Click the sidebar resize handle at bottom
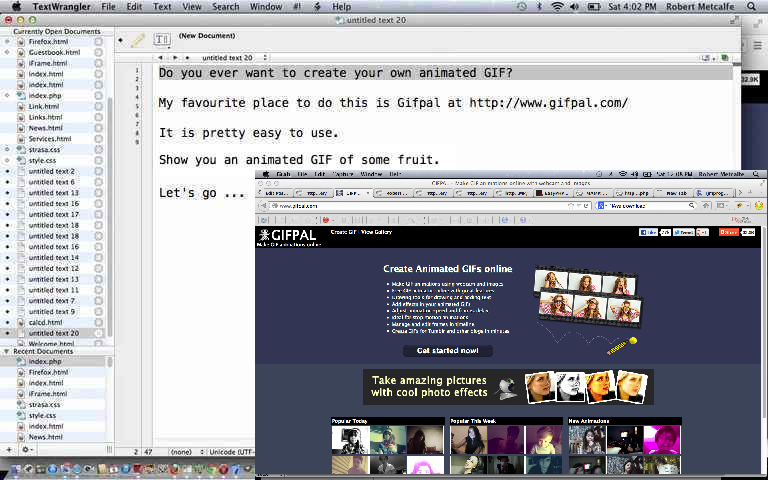 coord(109,449)
